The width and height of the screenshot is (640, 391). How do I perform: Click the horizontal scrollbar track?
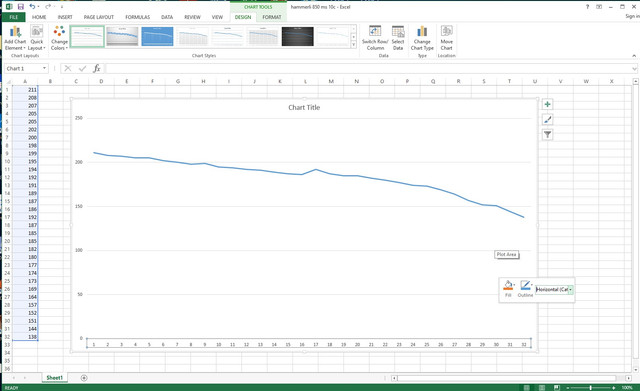point(511,378)
